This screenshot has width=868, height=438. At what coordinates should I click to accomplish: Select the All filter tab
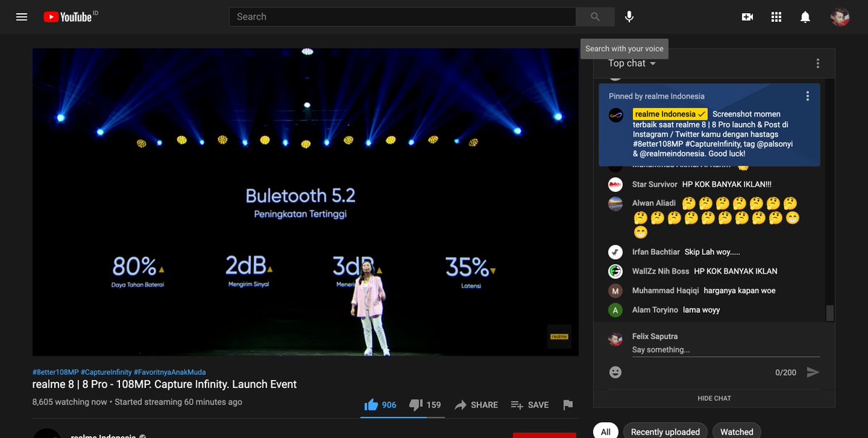pyautogui.click(x=605, y=431)
